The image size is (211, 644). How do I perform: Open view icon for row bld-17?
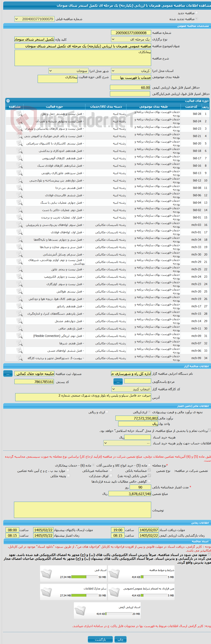[x=19, y=158]
